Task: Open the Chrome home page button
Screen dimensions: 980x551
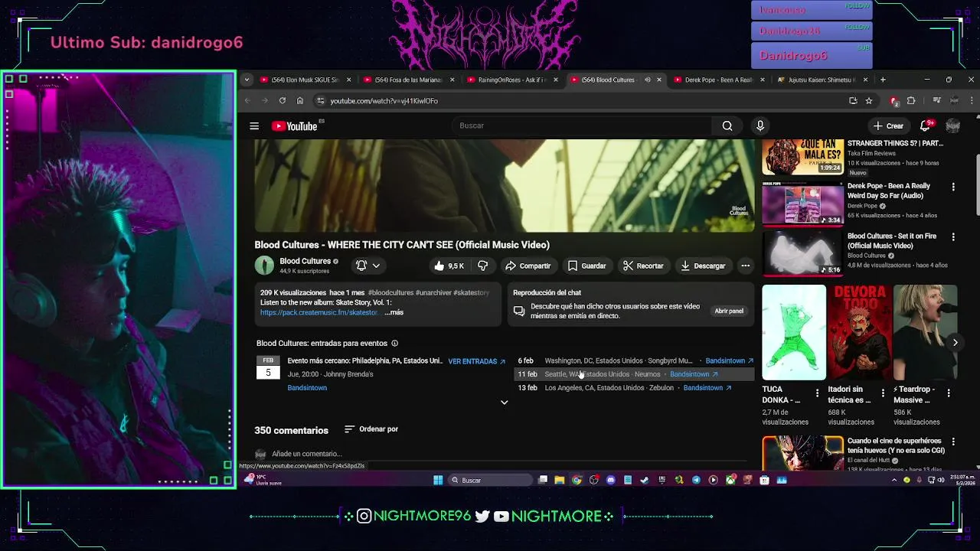Action: point(300,100)
